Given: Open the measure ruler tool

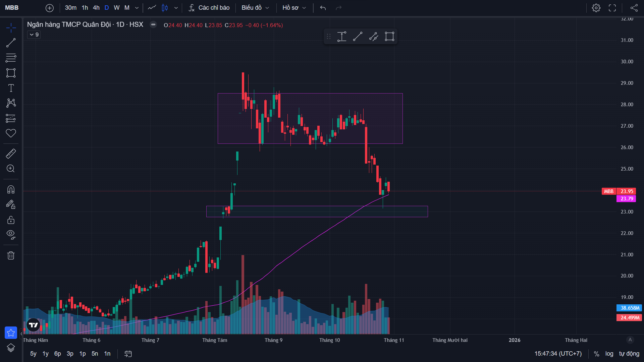Looking at the screenshot, I should point(11,154).
